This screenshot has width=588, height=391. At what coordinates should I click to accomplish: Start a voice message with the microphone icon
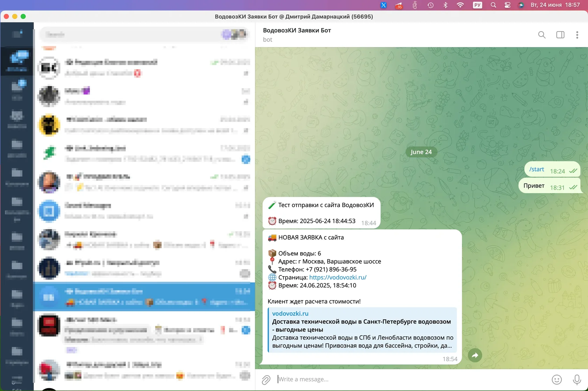click(577, 379)
